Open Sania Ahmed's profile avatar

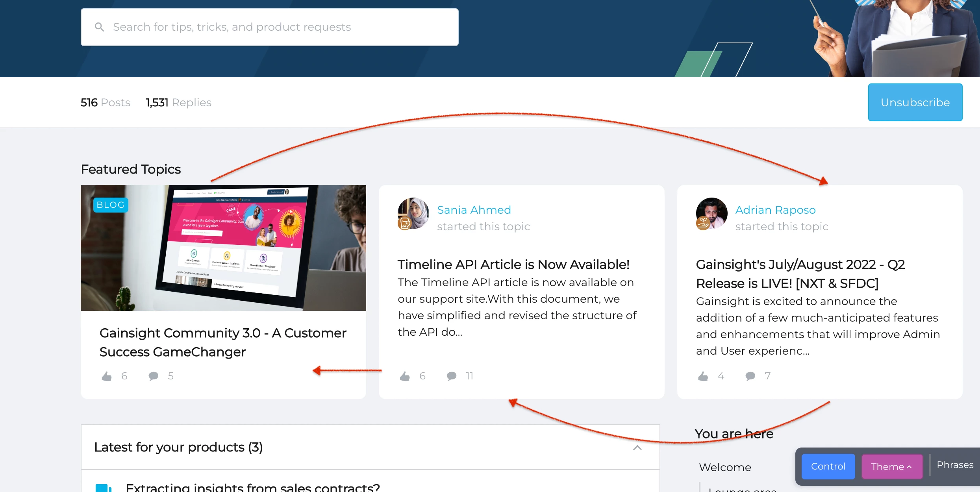click(413, 213)
